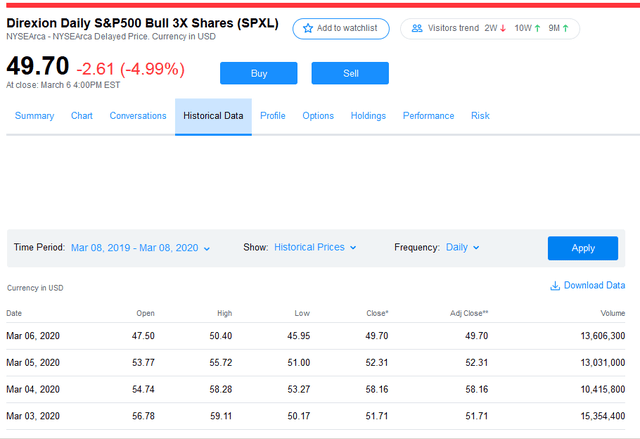Select the Holdings tab

(368, 116)
